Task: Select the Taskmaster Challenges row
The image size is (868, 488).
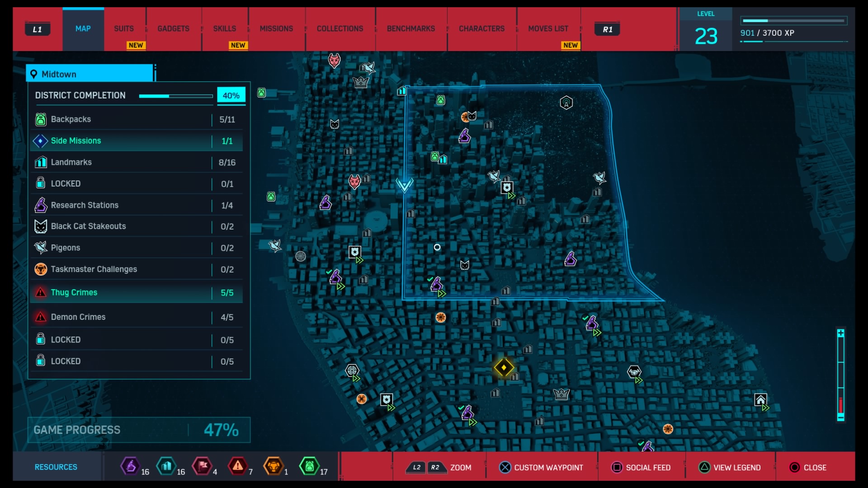Action: (x=137, y=269)
